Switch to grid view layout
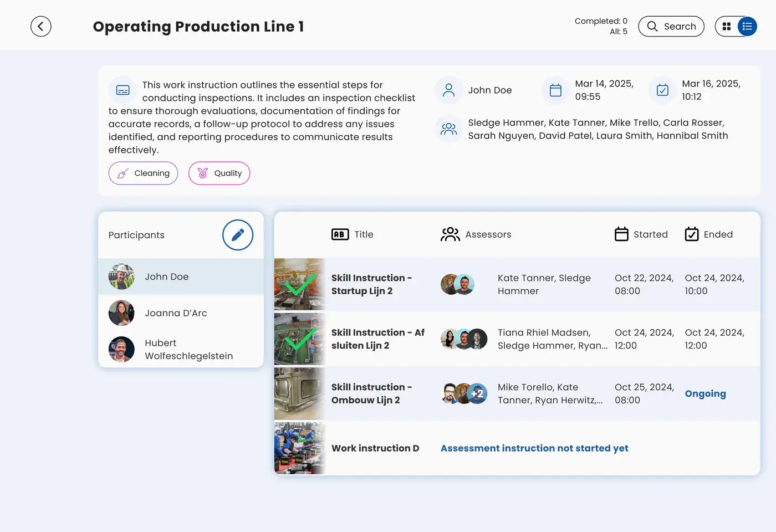Image resolution: width=776 pixels, height=532 pixels. (x=727, y=27)
